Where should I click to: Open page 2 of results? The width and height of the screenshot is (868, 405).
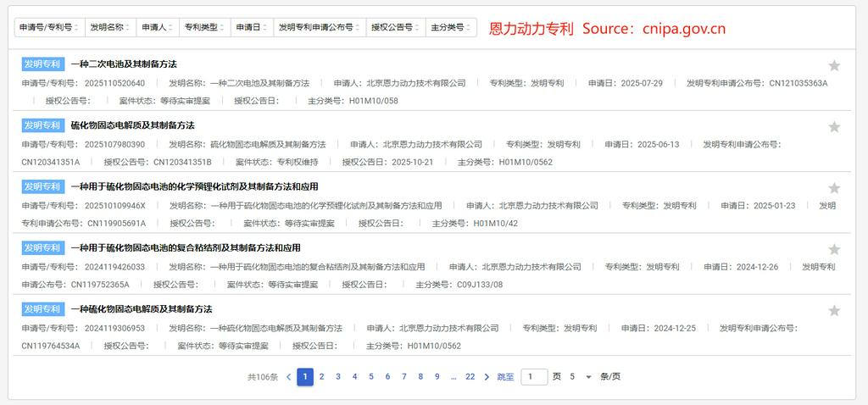[321, 377]
